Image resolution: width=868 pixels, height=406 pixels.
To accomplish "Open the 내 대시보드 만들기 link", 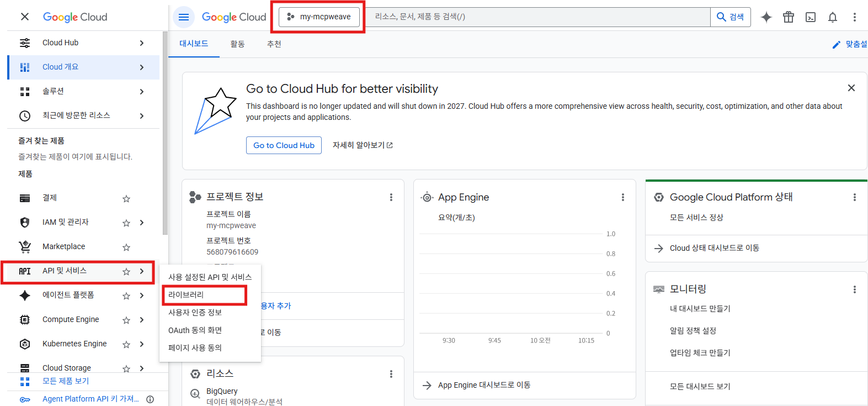I will [700, 309].
